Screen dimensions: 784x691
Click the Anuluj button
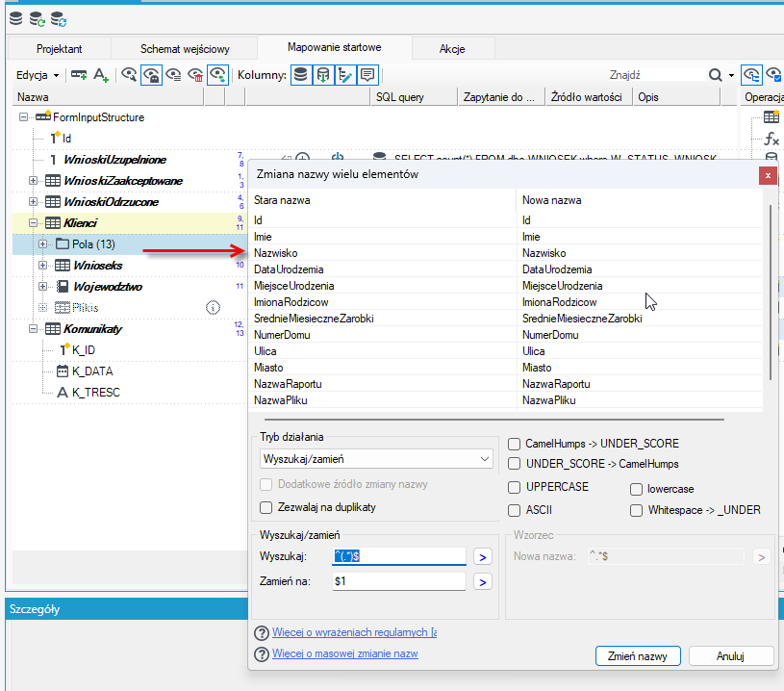pos(730,656)
